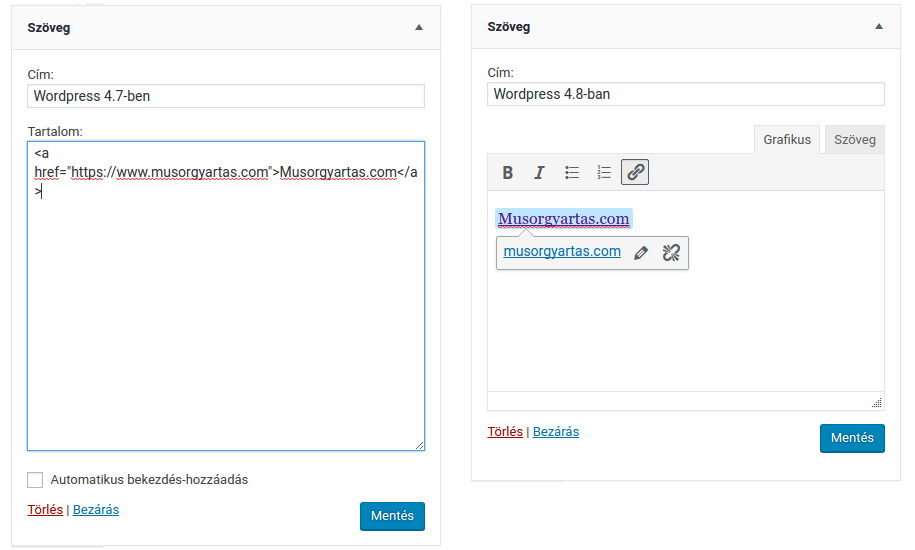The width and height of the screenshot is (915, 550).
Task: Collapse the Wordpress 4.7-ben Szöveg widget
Action: (x=419, y=27)
